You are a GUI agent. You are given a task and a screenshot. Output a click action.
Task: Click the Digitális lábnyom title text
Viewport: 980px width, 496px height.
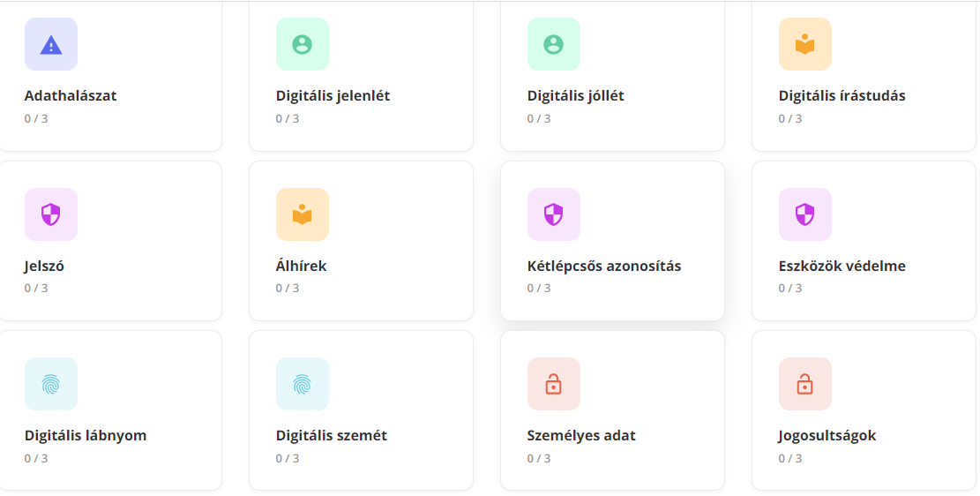click(x=86, y=435)
